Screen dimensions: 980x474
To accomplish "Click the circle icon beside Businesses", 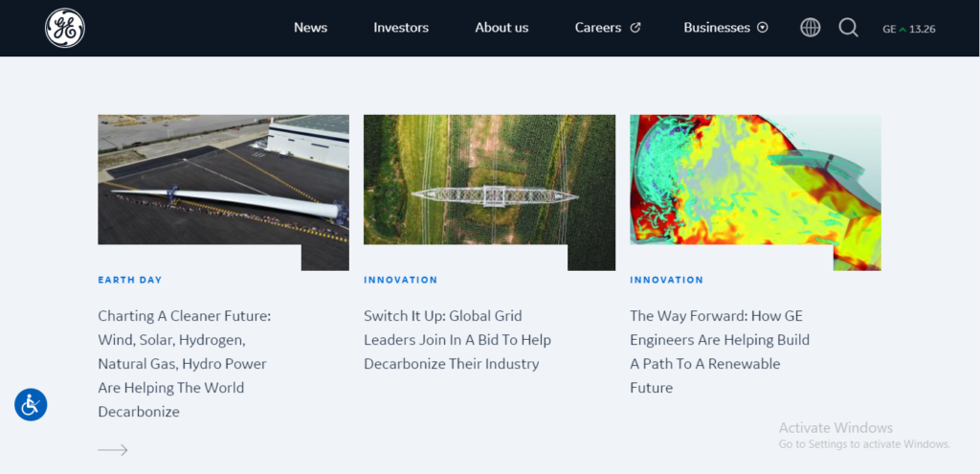I will (x=763, y=28).
